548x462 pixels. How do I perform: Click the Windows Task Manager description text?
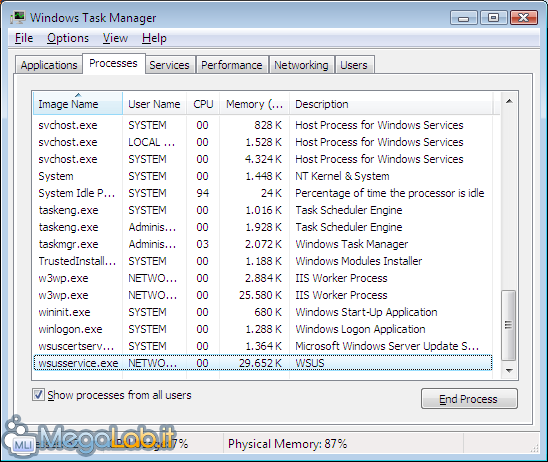click(x=352, y=244)
